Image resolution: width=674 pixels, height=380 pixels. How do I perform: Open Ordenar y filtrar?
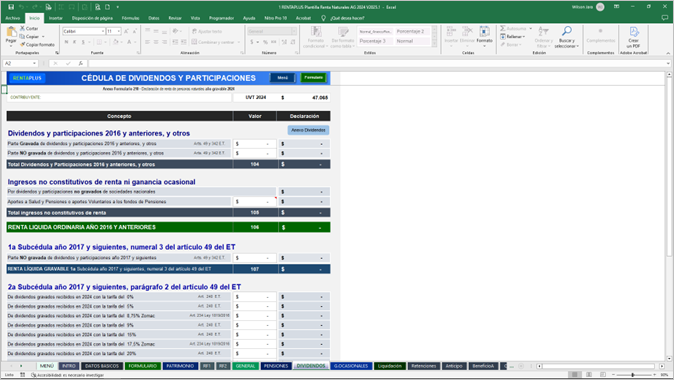543,37
